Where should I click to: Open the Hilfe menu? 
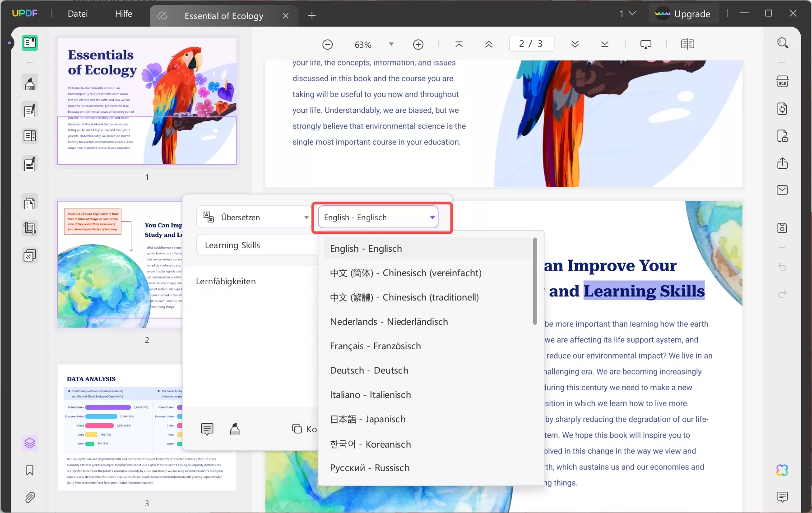point(124,14)
